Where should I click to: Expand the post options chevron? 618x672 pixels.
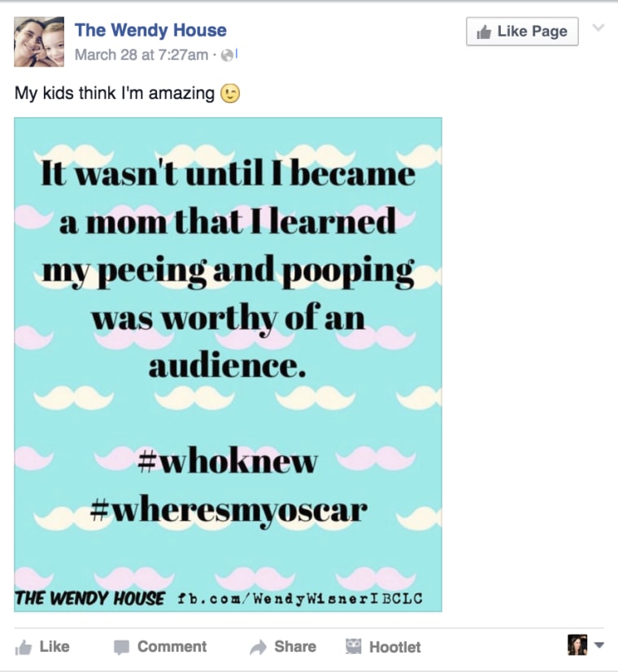pyautogui.click(x=598, y=28)
